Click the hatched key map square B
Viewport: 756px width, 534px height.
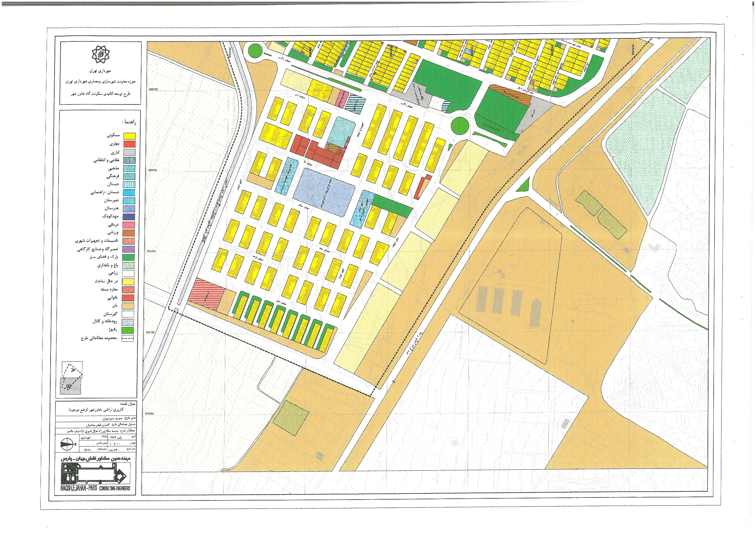pos(70,386)
